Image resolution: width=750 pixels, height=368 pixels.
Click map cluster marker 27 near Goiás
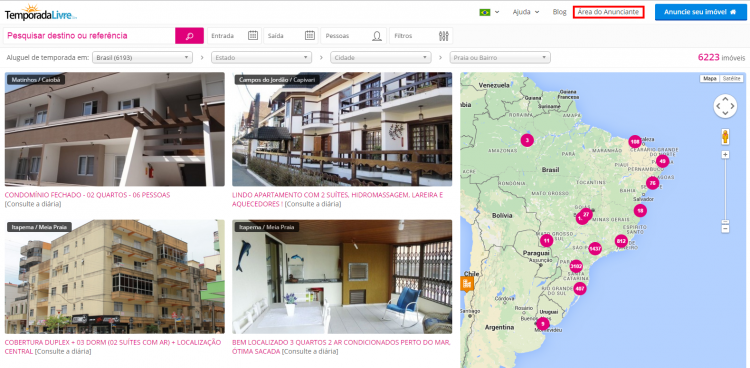click(x=586, y=214)
